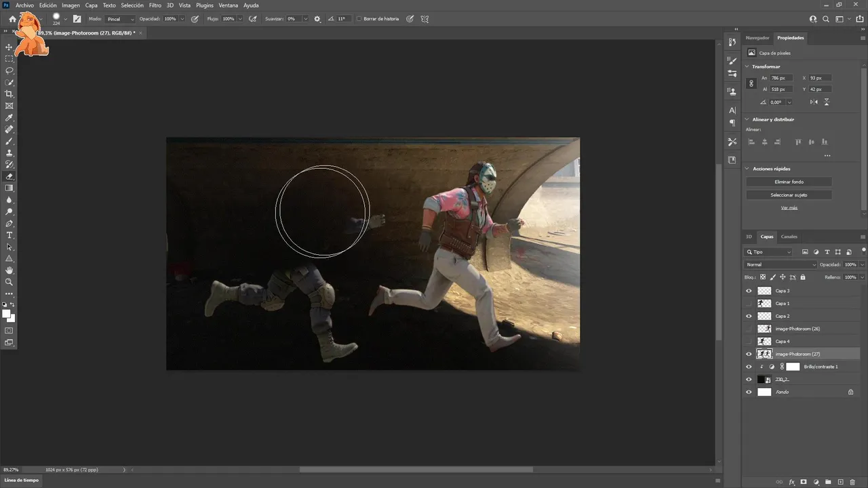The width and height of the screenshot is (868, 488).
Task: Select the Move tool
Action: point(9,47)
